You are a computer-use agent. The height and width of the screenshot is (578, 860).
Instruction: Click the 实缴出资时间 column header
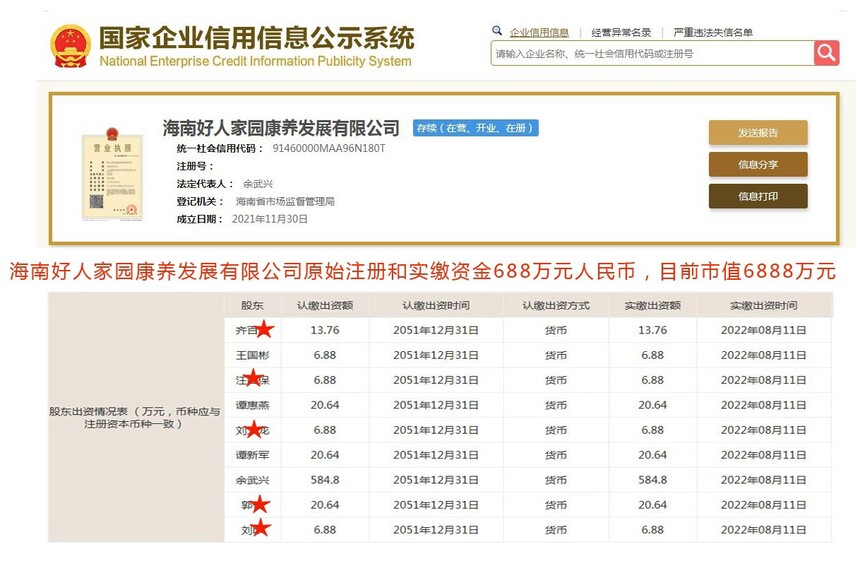point(763,305)
